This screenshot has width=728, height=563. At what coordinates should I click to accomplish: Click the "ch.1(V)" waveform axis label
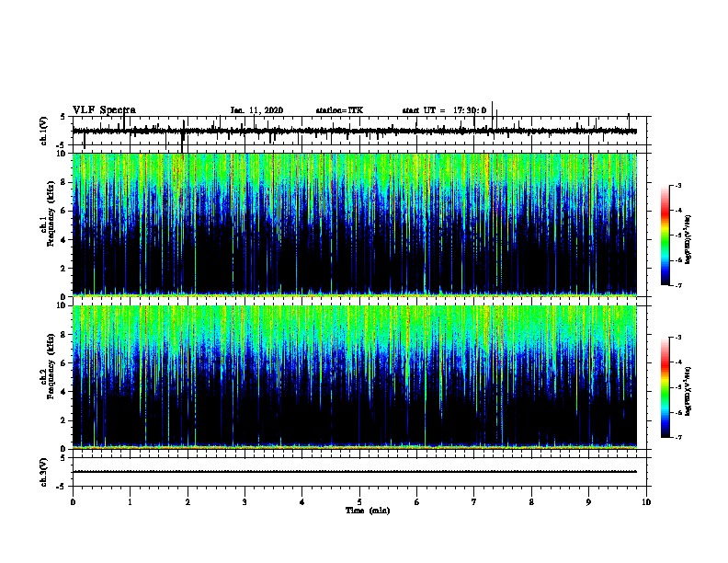pyautogui.click(x=43, y=131)
